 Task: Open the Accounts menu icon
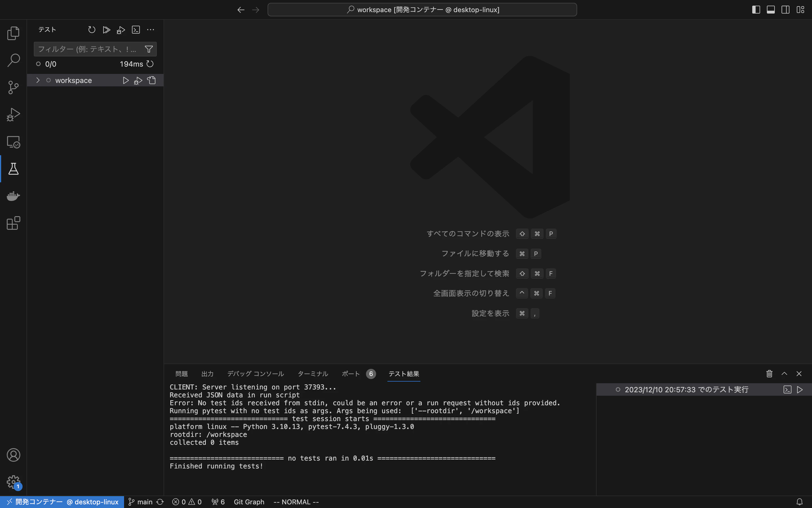pyautogui.click(x=14, y=455)
